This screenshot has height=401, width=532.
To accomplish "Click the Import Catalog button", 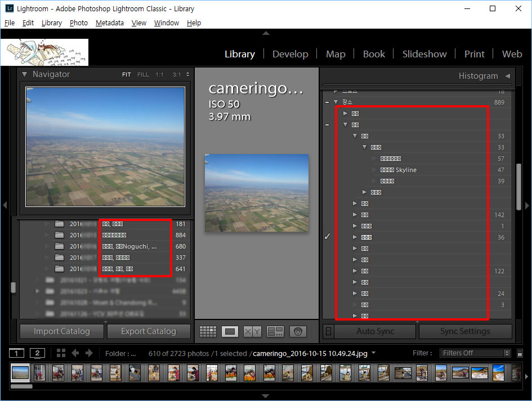I will (x=62, y=331).
